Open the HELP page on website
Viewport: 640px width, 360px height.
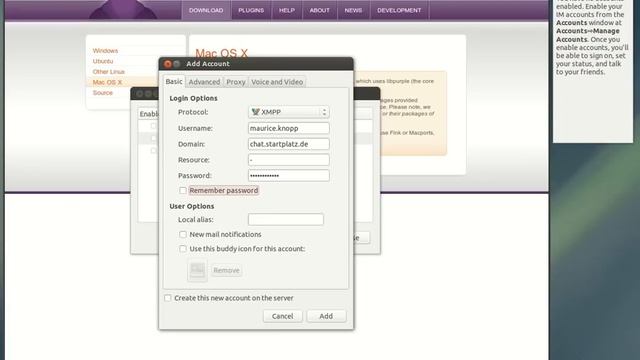(287, 10)
